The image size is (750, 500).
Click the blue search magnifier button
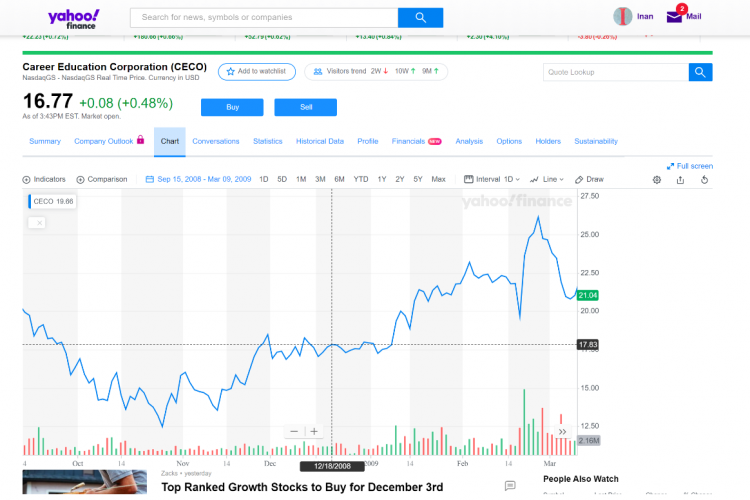(420, 18)
